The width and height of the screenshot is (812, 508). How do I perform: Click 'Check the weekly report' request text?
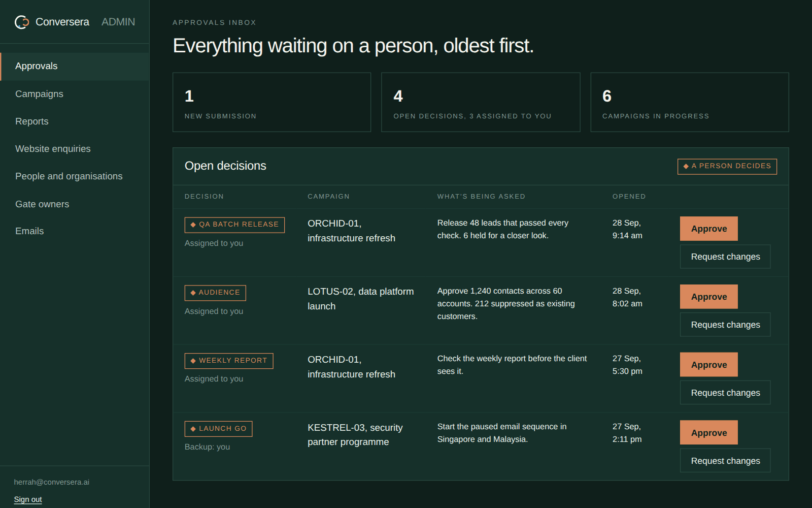(512, 365)
